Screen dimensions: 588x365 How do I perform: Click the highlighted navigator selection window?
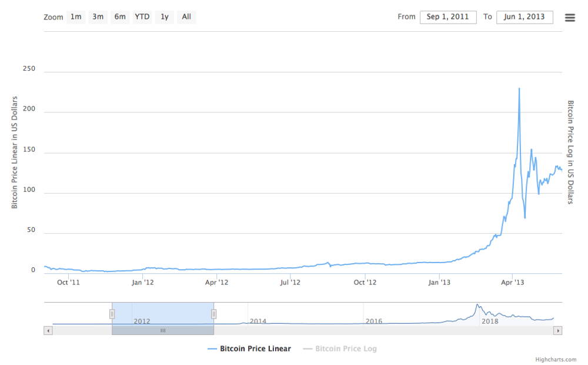pos(163,314)
